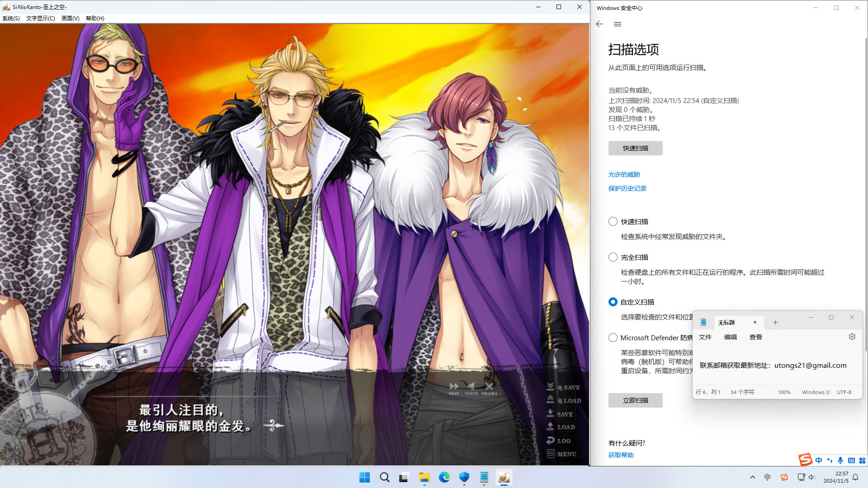868x488 pixels.
Task: Click the back arrow in Windows Security
Action: 599,24
